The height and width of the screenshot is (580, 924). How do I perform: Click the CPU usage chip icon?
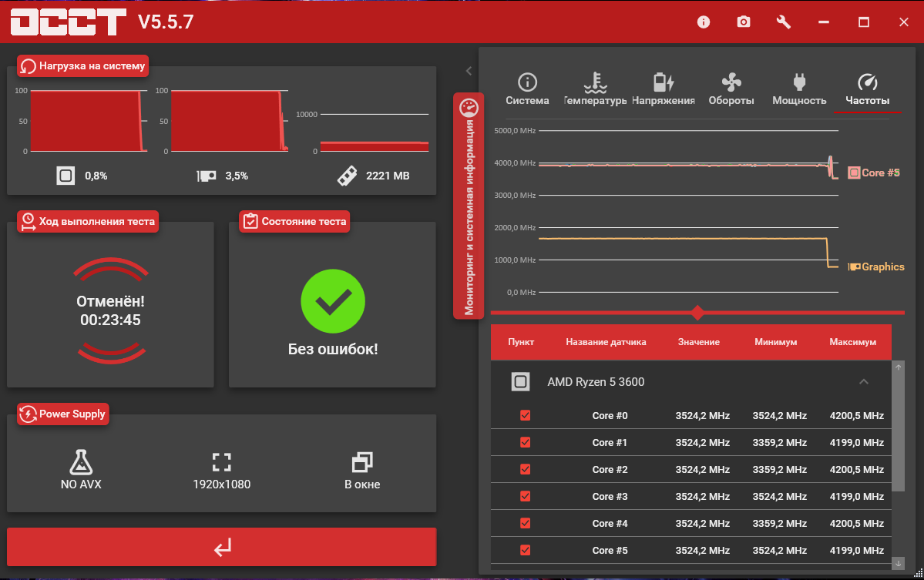tap(66, 176)
